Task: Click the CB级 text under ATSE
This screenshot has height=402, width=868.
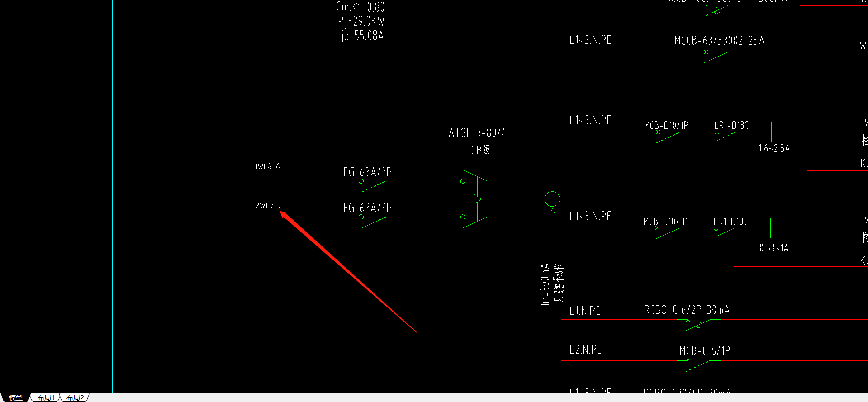Action: coord(480,150)
